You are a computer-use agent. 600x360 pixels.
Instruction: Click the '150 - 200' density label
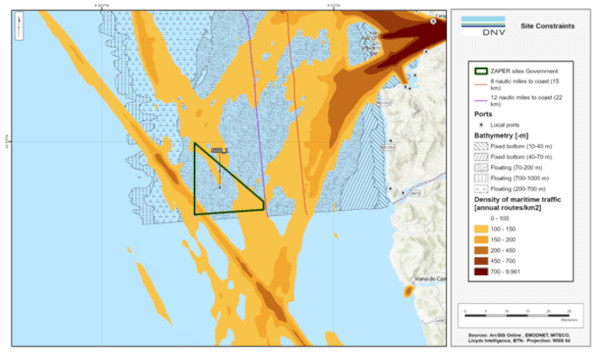tap(503, 240)
